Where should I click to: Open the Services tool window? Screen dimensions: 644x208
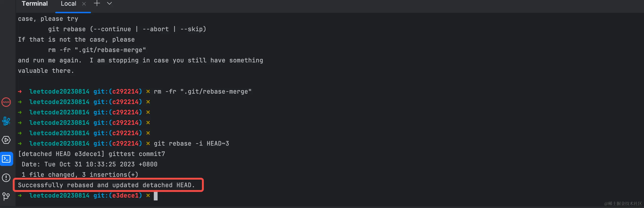[6, 140]
